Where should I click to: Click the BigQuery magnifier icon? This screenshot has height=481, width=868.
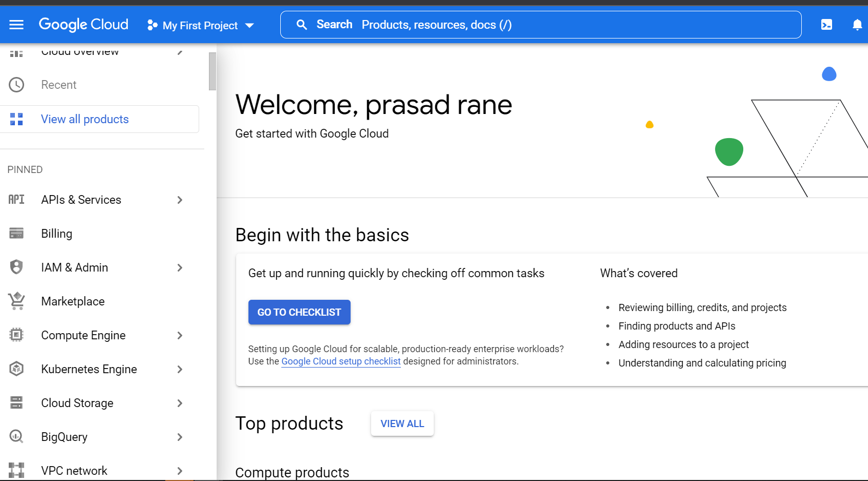(16, 437)
